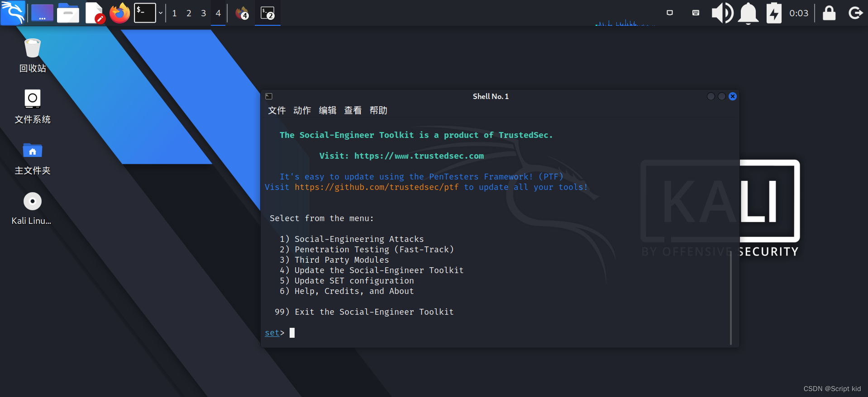Screen dimensions: 868x397
Task: Click the small window indicator tray icon
Action: (x=670, y=13)
